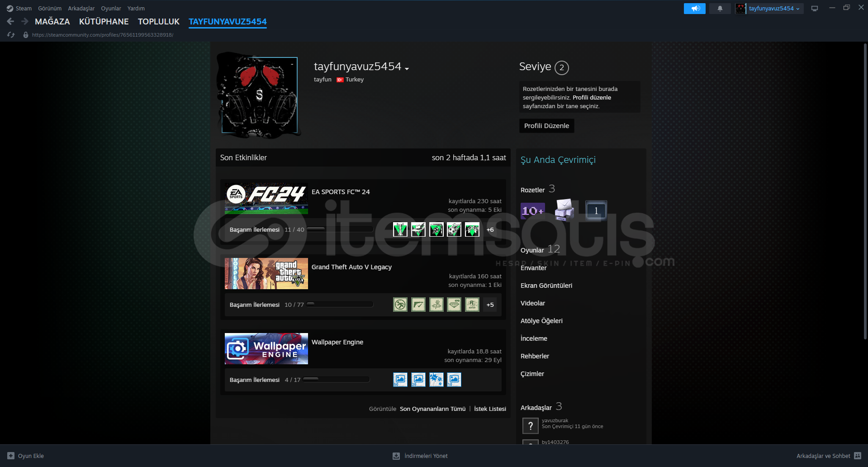The width and height of the screenshot is (868, 467).
Task: Switch to the TOPLULUK tab
Action: pos(159,21)
